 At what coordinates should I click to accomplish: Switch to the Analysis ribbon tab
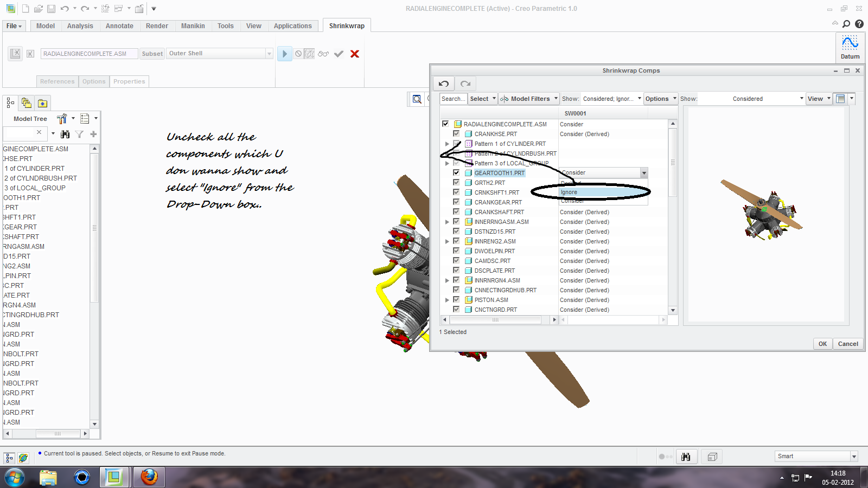point(80,26)
